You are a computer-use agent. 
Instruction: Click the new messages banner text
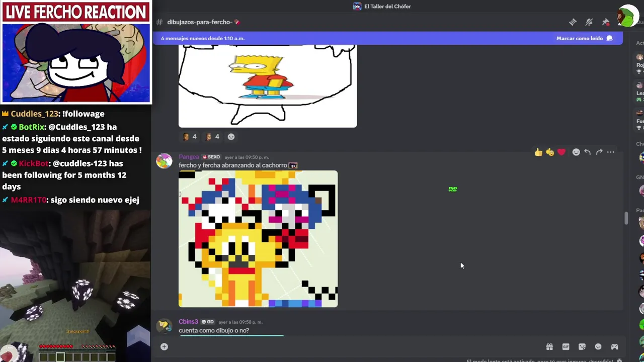click(203, 38)
